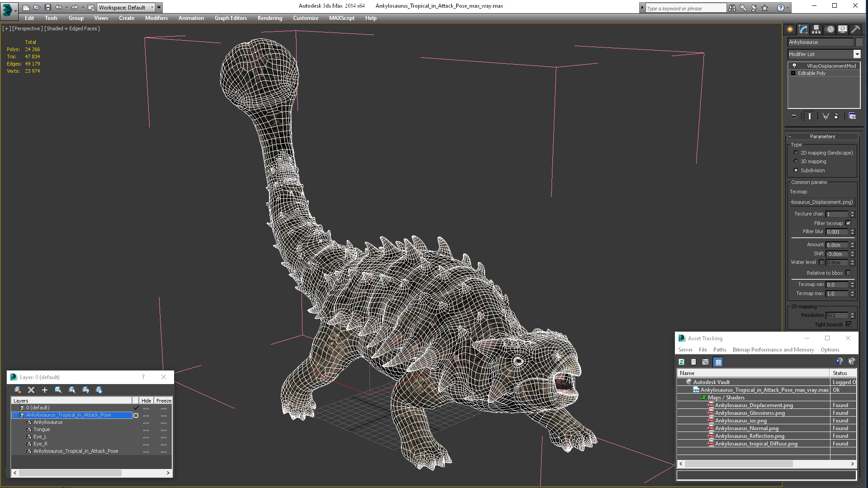Click Create New Layer icon in Layer dialog

click(18, 390)
